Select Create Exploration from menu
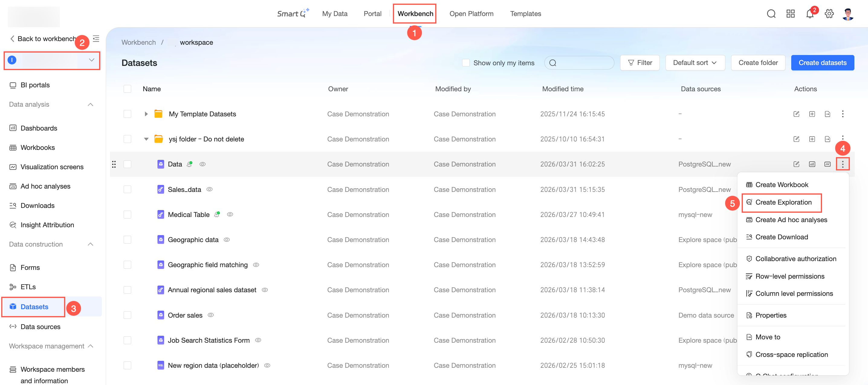The height and width of the screenshot is (385, 868). tap(782, 202)
